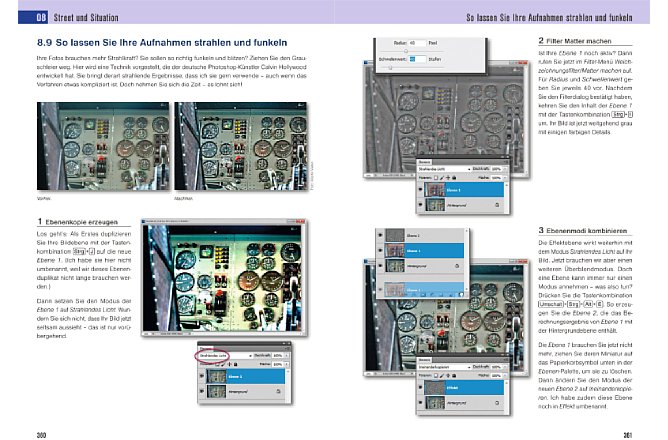
Task: Click Hintergrund lock icon in step 2 panel
Action: [x=497, y=205]
